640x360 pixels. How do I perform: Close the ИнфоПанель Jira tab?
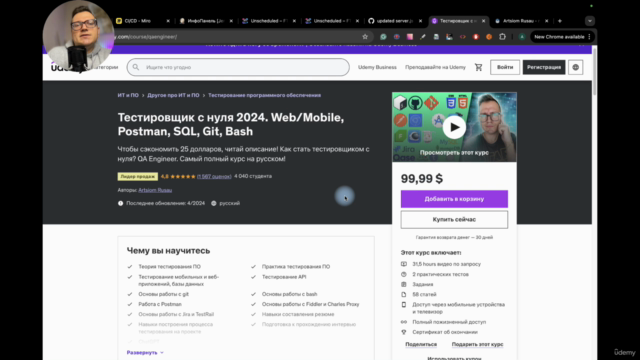click(231, 21)
